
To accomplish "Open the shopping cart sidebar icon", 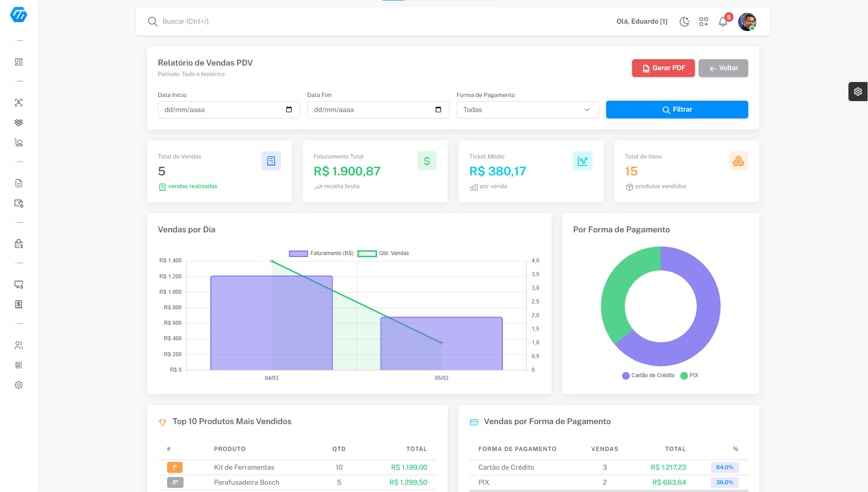I will (x=19, y=143).
